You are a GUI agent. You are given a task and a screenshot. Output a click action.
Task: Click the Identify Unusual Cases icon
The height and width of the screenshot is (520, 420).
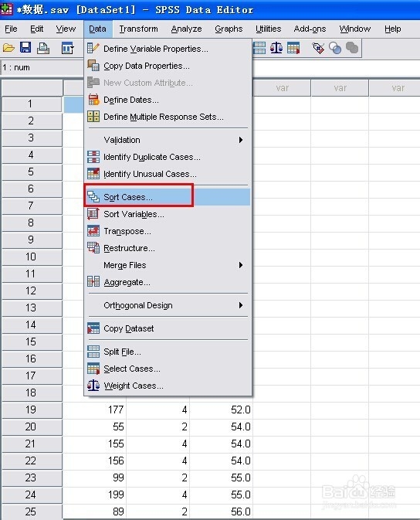tap(93, 173)
